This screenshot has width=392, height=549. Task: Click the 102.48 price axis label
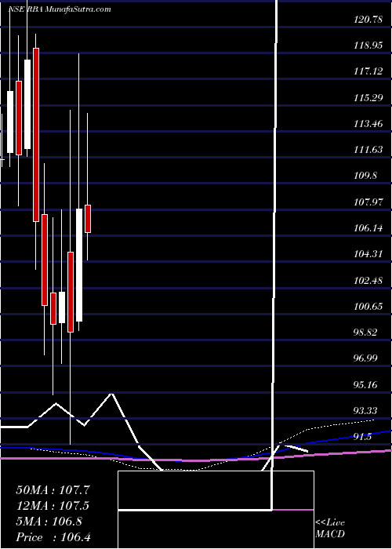pos(368,281)
